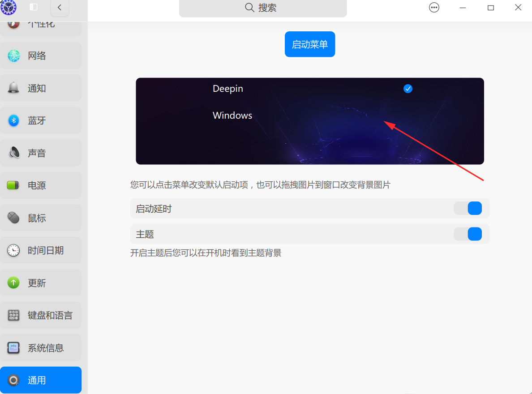Open the 通知 notification settings
This screenshot has width=532, height=394.
point(41,88)
